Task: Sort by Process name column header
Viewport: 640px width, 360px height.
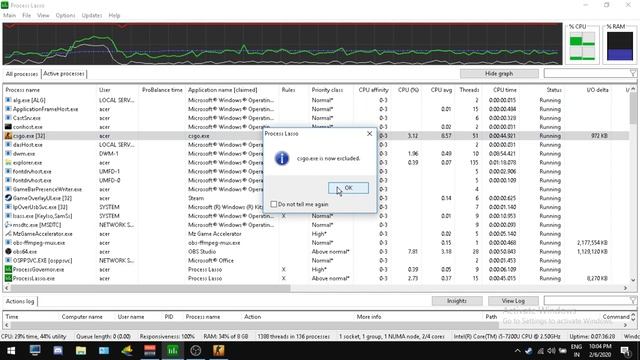Action: pyautogui.click(x=23, y=90)
